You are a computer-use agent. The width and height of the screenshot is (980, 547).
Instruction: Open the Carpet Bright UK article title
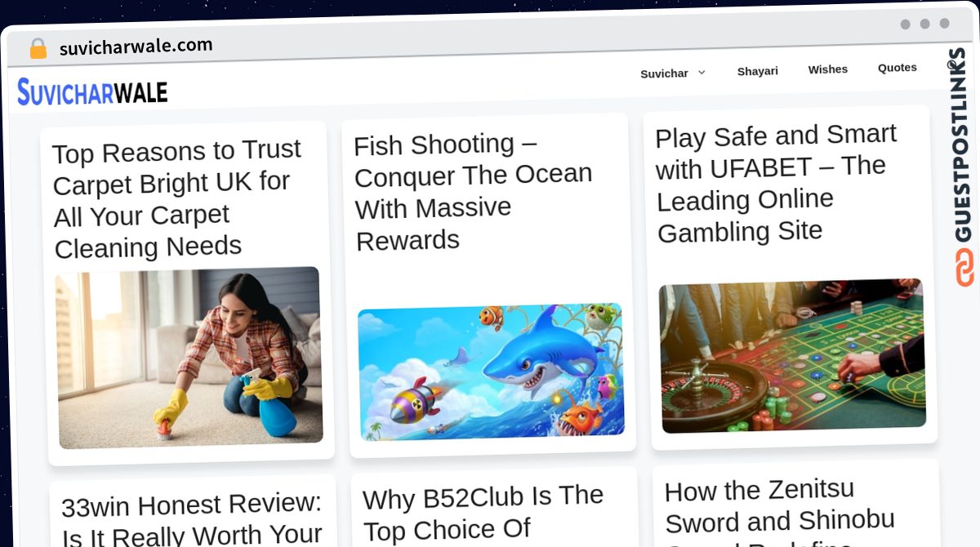pyautogui.click(x=177, y=198)
